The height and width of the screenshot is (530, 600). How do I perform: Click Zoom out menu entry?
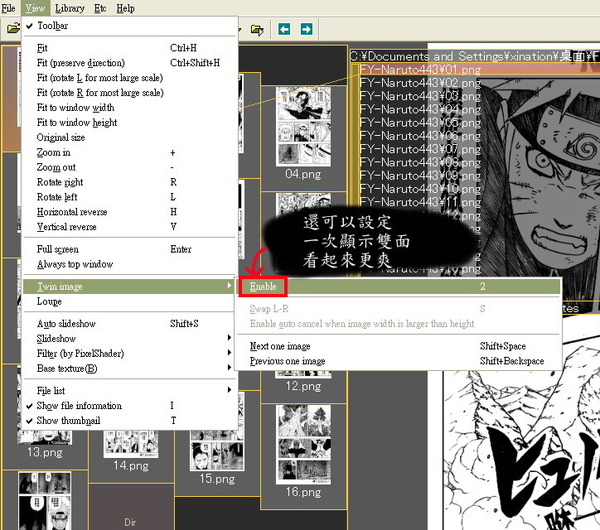[129, 168]
